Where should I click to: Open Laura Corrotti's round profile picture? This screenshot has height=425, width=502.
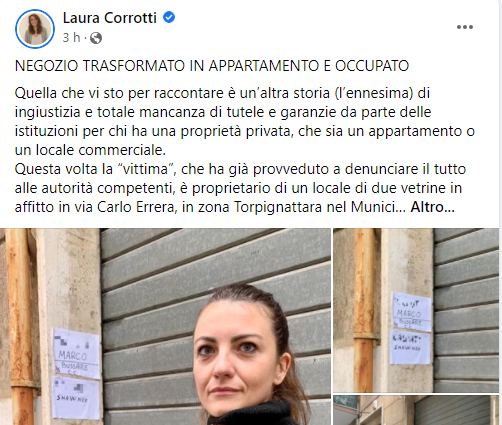[35, 29]
